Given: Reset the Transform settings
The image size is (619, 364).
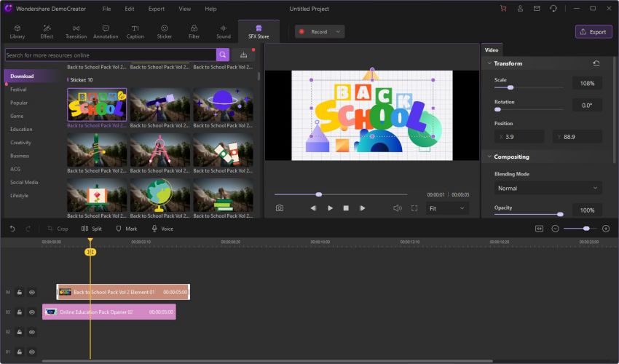Looking at the screenshot, I should (596, 63).
